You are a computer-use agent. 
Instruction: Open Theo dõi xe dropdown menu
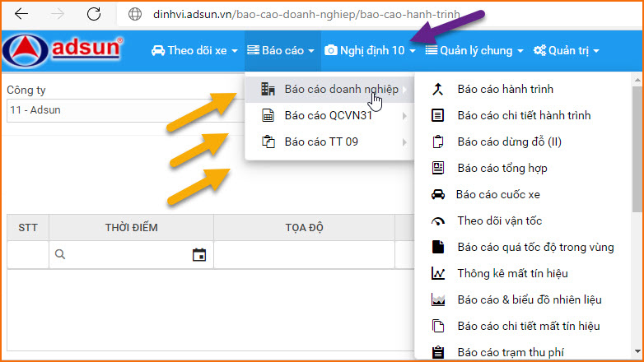(x=194, y=50)
